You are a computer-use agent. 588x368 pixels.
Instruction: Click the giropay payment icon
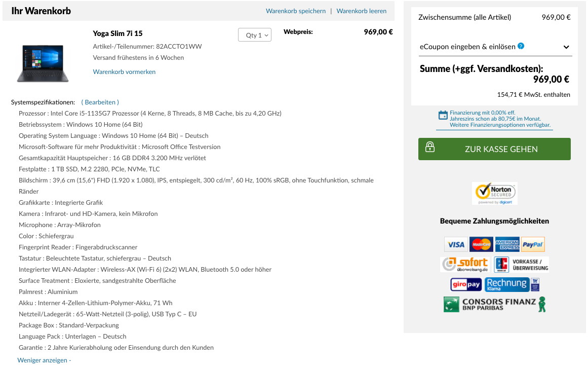(466, 284)
